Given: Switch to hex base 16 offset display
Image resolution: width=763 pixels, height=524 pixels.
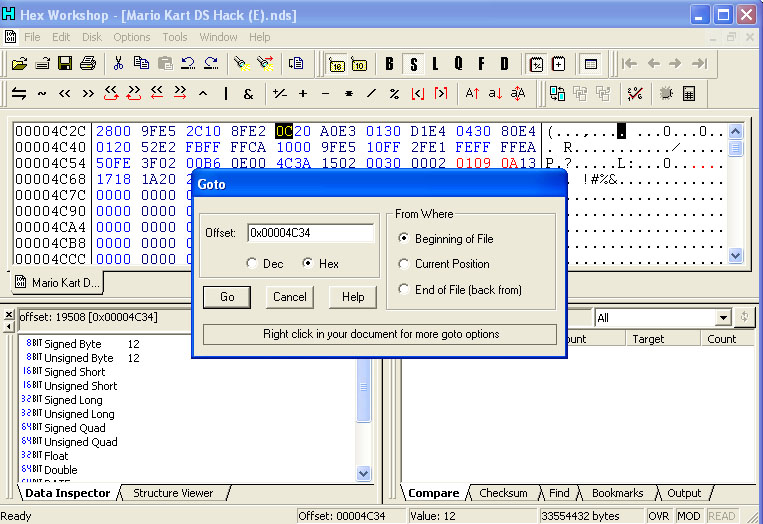Looking at the screenshot, I should pos(337,64).
